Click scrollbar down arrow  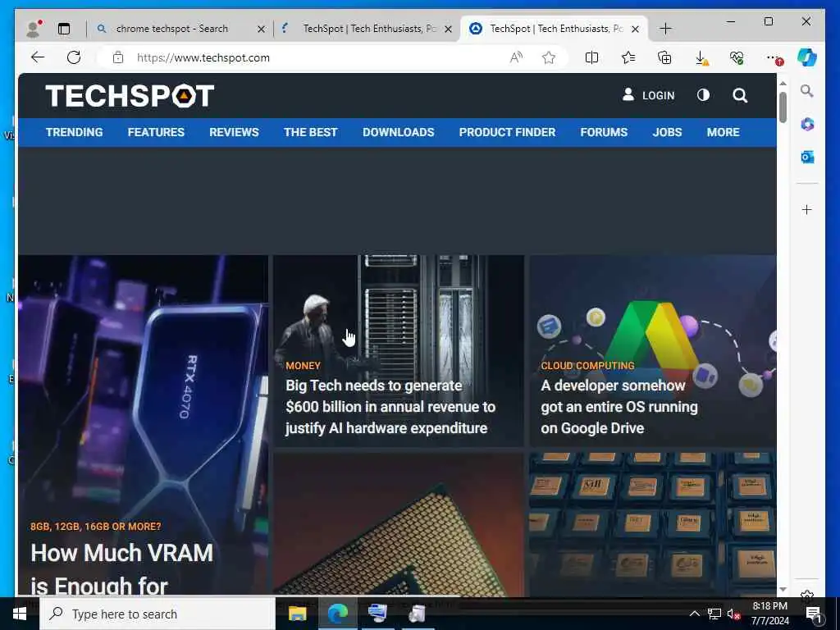[783, 589]
